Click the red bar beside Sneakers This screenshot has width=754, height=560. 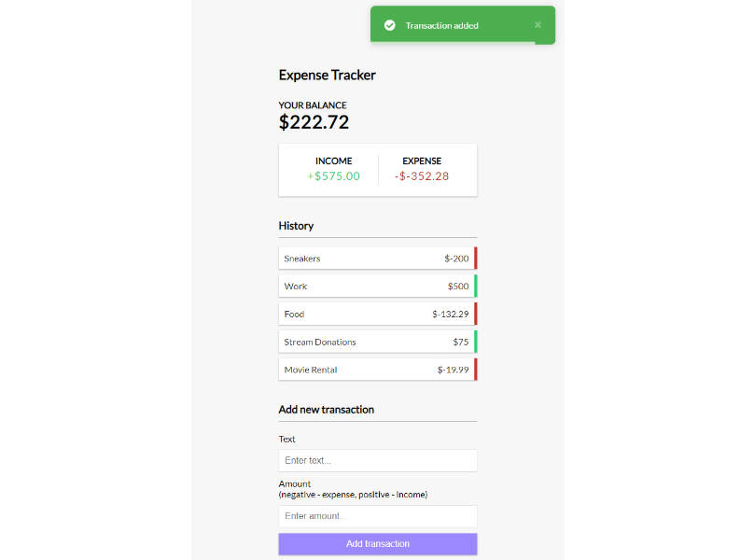(x=475, y=259)
